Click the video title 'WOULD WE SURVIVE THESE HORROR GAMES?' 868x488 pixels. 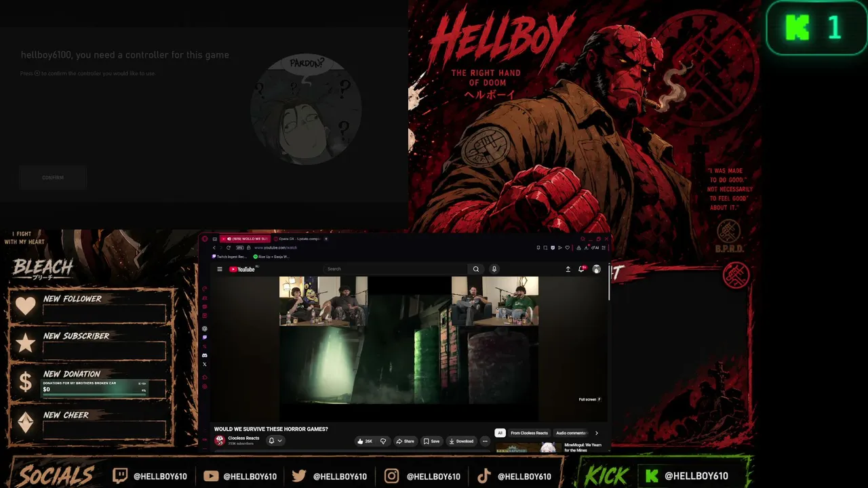(x=271, y=429)
